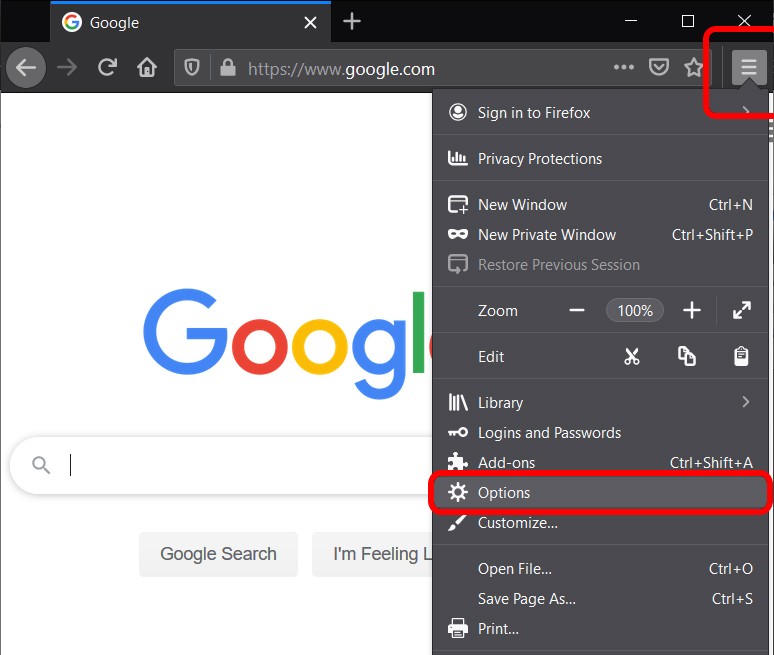Open Privacy Protections menu entry
Viewport: 774px width, 655px height.
600,158
